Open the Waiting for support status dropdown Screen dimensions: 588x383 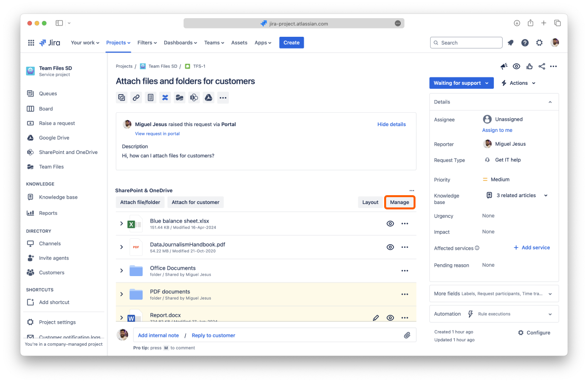461,83
